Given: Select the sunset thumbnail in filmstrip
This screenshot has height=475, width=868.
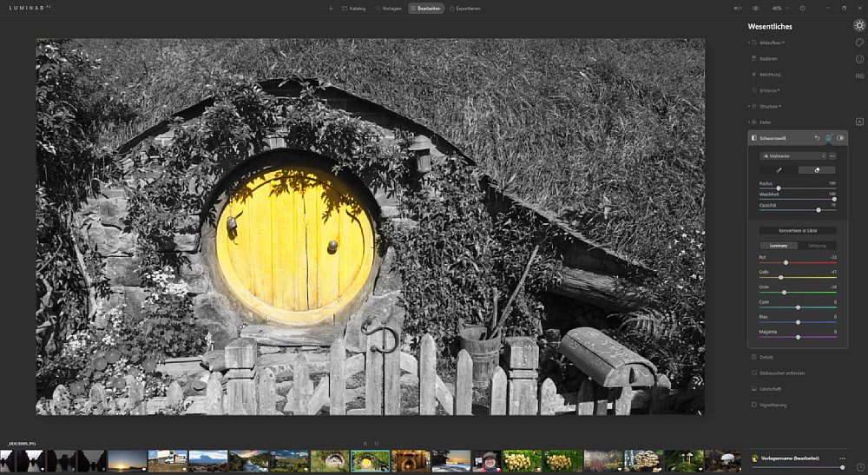Looking at the screenshot, I should coord(127,461).
